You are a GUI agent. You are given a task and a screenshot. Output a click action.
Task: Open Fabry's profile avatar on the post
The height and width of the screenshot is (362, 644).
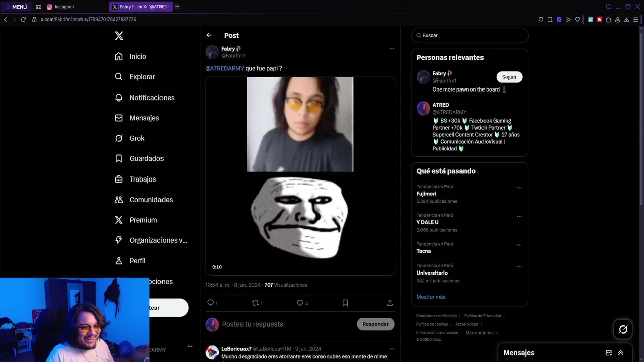click(212, 52)
